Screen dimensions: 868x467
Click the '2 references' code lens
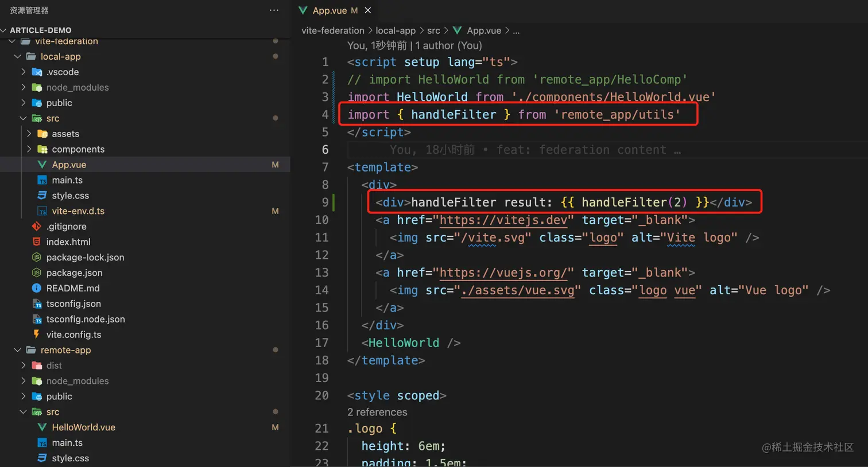(377, 412)
